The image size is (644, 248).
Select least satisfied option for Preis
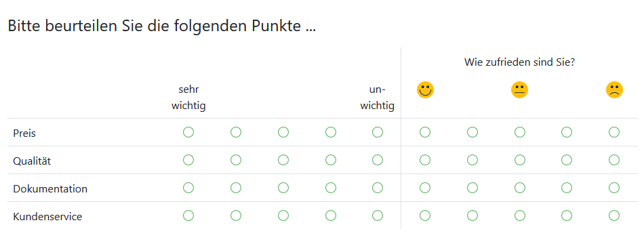pos(614,132)
